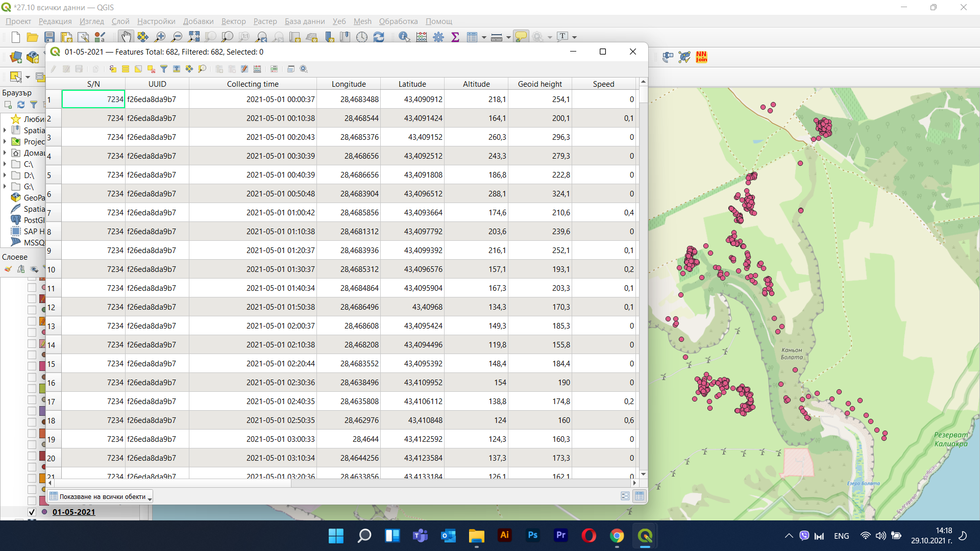
Task: Open the Data Source Manager icon
Action: pos(16,57)
